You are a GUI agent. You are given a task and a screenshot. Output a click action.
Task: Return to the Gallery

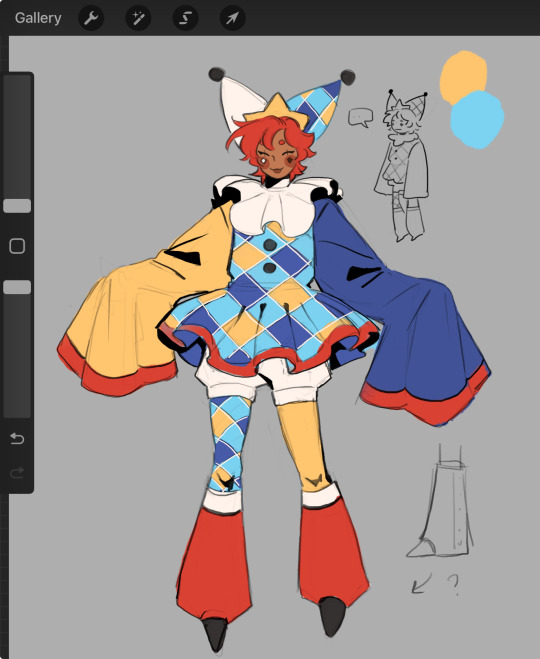click(38, 18)
